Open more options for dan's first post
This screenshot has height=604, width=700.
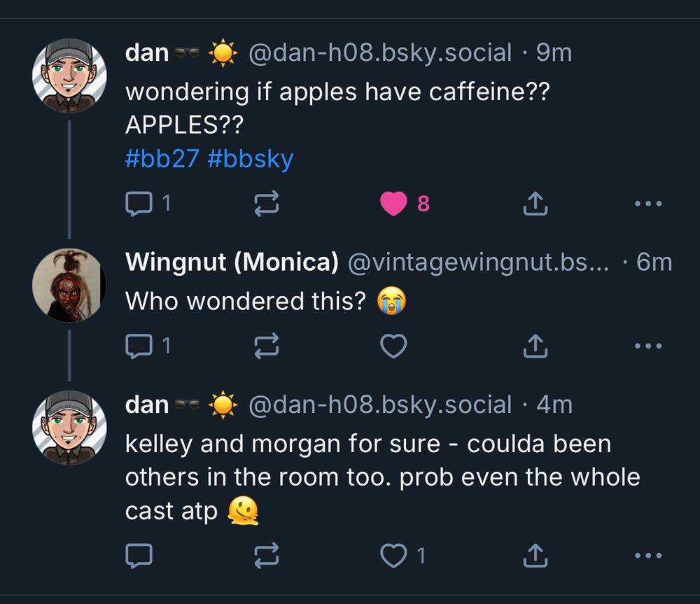[x=647, y=204]
